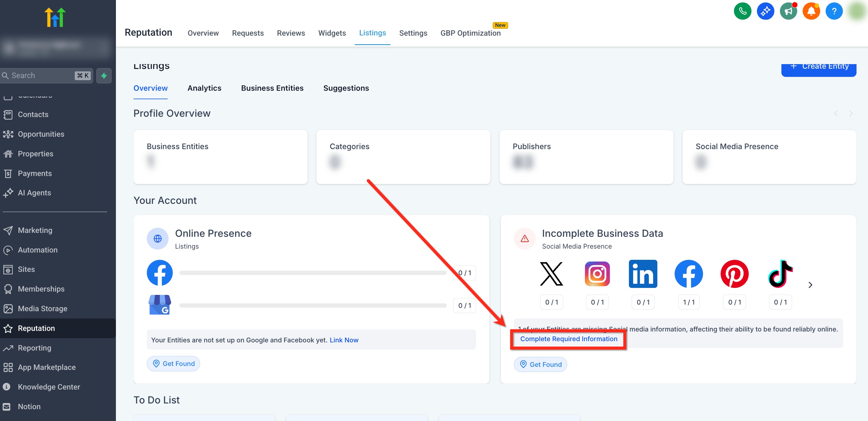Select the TikTok social media icon
This screenshot has height=421, width=868.
[780, 274]
